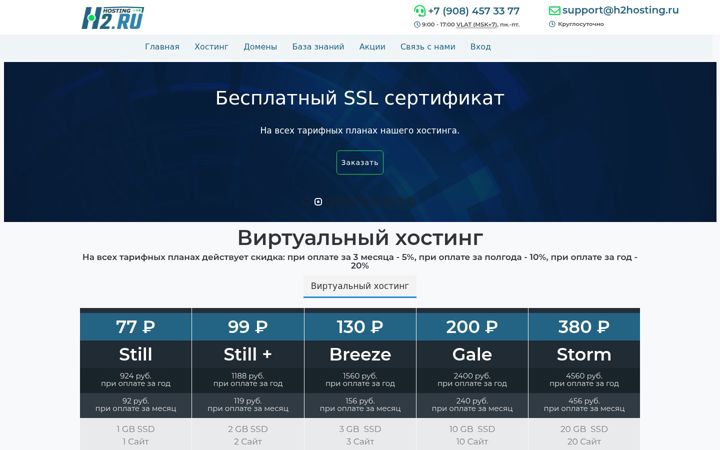Click the 456 руб. monthly price

pyautogui.click(x=584, y=400)
